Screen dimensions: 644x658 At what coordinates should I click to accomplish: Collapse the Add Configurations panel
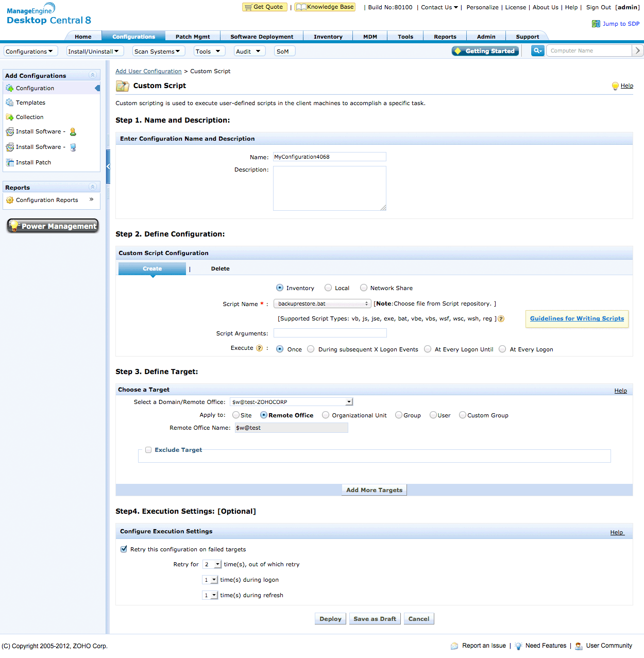tap(93, 75)
